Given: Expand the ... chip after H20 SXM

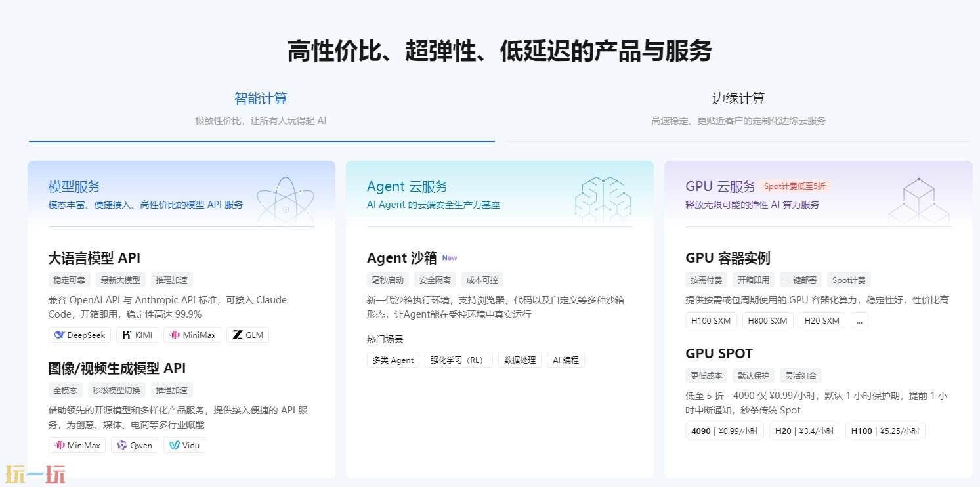Looking at the screenshot, I should (x=859, y=320).
